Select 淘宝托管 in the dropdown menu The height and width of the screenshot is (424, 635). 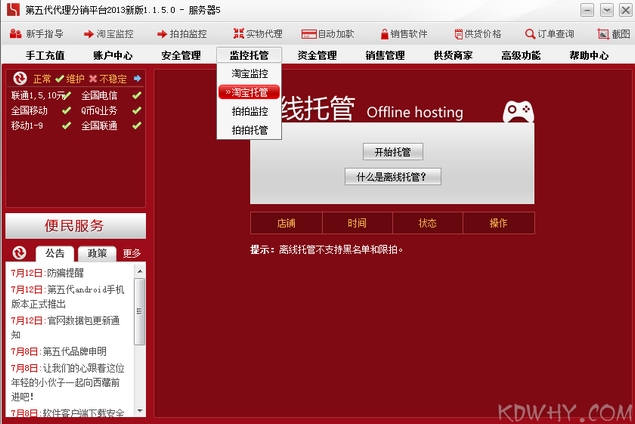click(x=249, y=92)
